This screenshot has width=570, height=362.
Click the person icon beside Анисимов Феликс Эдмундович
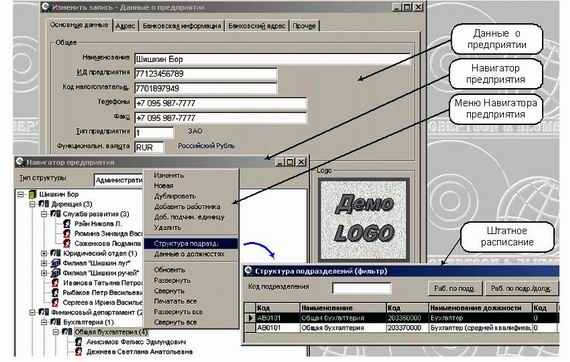pos(78,342)
